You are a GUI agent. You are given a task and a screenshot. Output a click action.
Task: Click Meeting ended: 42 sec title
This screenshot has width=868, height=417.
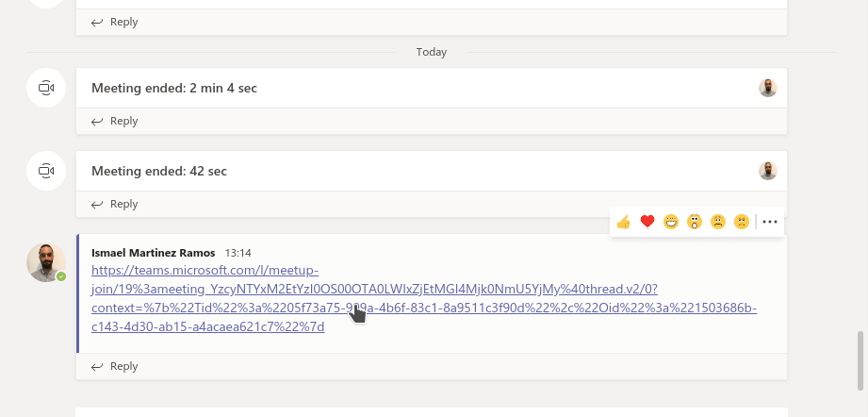pos(159,171)
